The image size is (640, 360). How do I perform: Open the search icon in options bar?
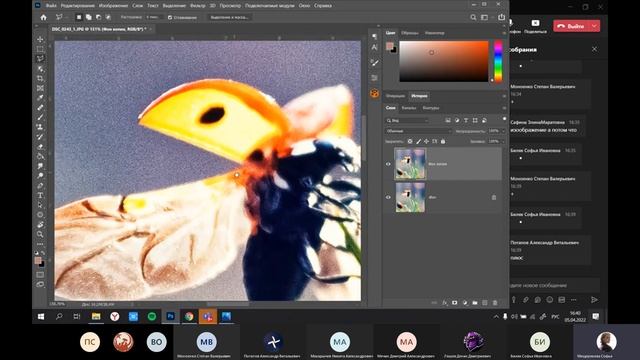coord(473,17)
